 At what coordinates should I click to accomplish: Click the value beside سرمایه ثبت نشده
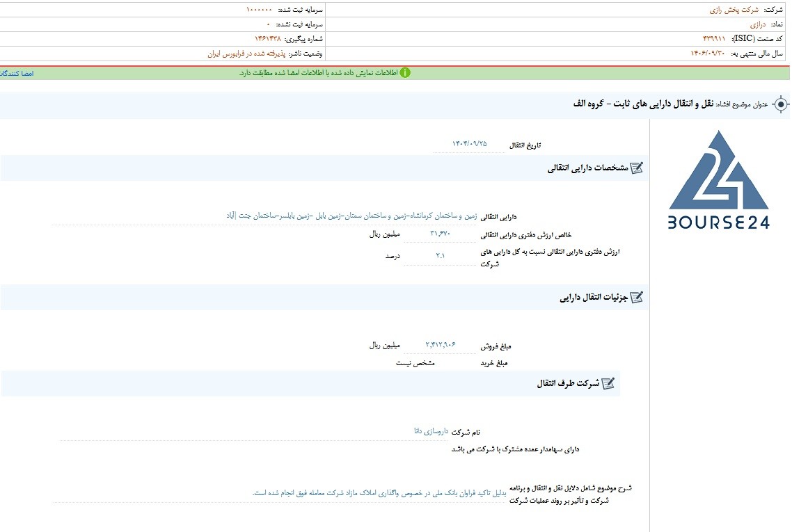pyautogui.click(x=269, y=24)
